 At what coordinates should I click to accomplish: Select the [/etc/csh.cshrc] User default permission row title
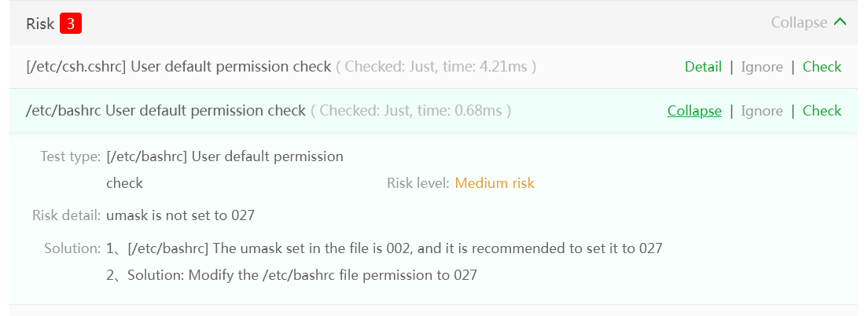pyautogui.click(x=178, y=67)
